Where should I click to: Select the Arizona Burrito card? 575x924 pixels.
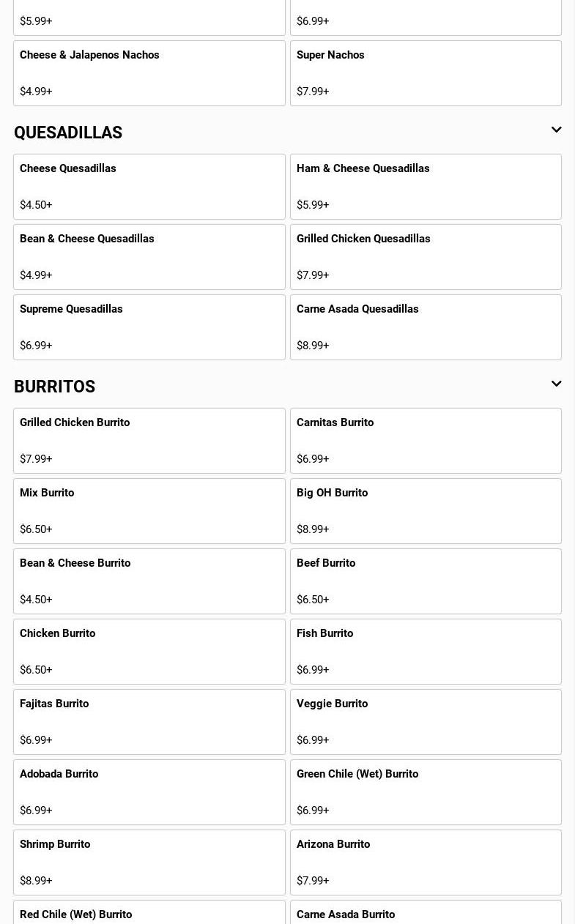[x=426, y=862]
